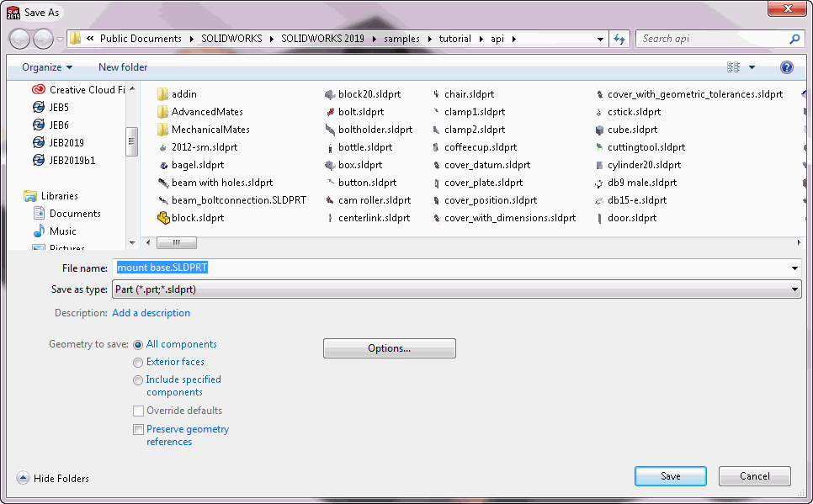This screenshot has height=504, width=813.
Task: Click the change view icon
Action: click(733, 66)
